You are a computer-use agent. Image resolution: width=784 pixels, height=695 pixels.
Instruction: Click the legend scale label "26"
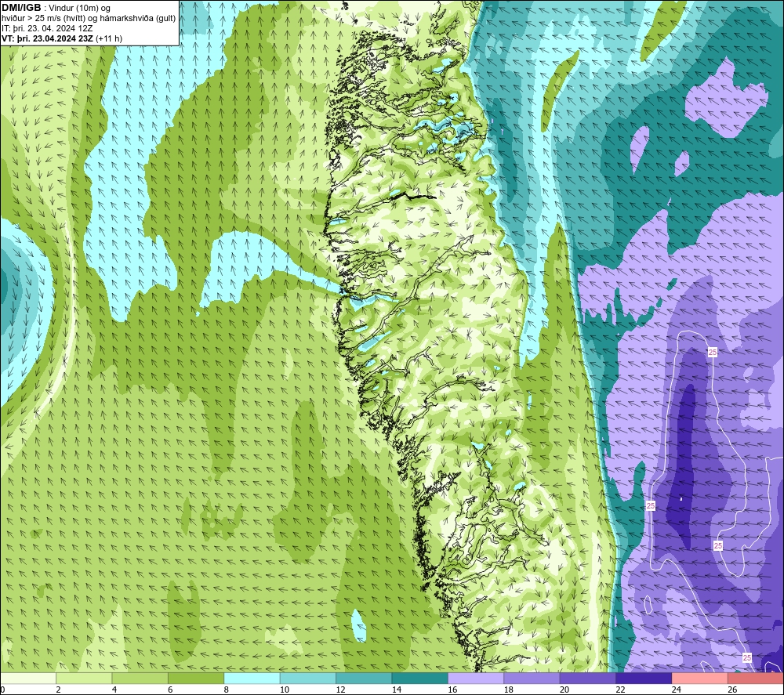click(x=732, y=690)
